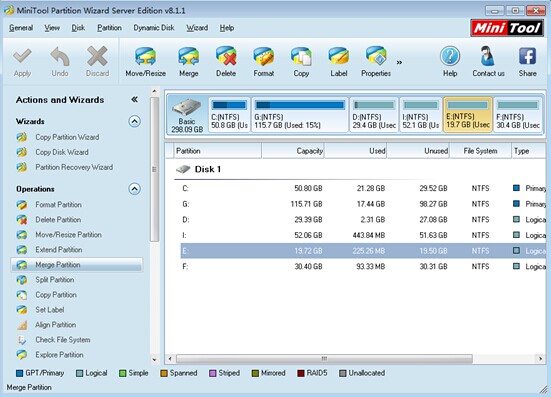
Task: Choose Merge Partition in Operations list
Action: point(77,265)
